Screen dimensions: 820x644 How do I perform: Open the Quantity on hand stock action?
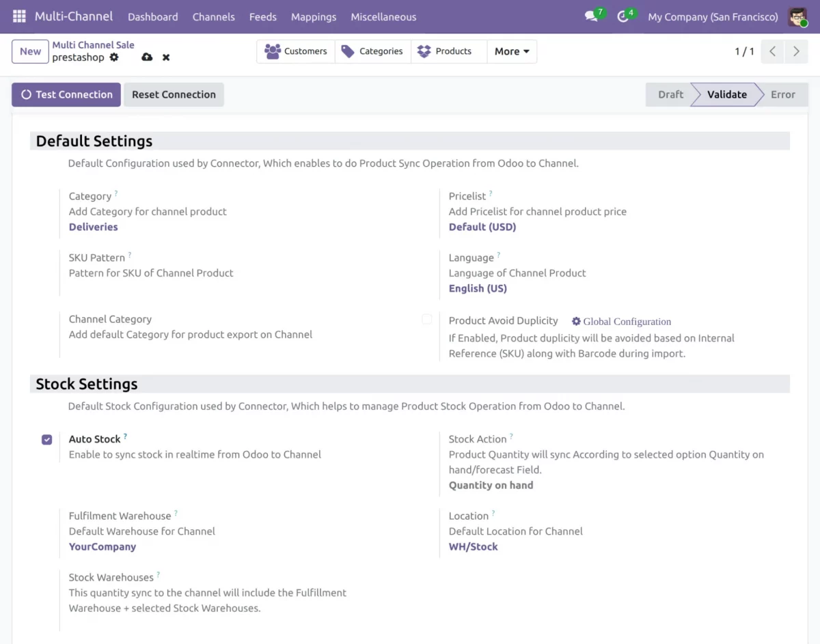click(491, 485)
